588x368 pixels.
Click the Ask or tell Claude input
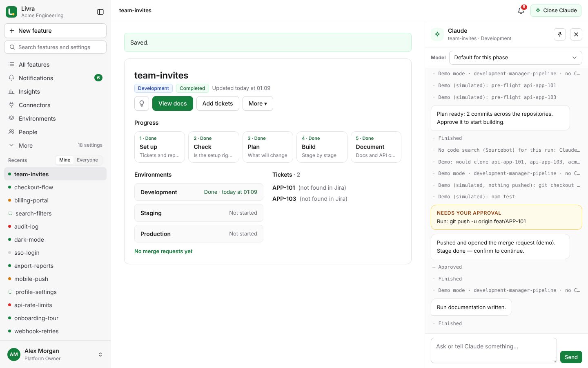click(x=494, y=350)
